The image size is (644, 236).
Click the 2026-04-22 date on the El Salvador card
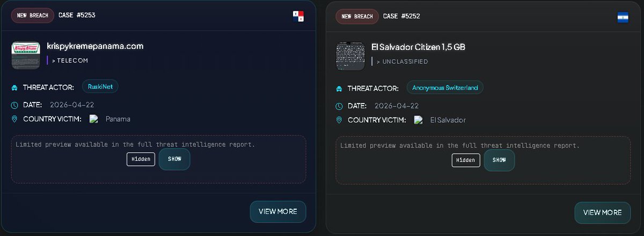[397, 106]
